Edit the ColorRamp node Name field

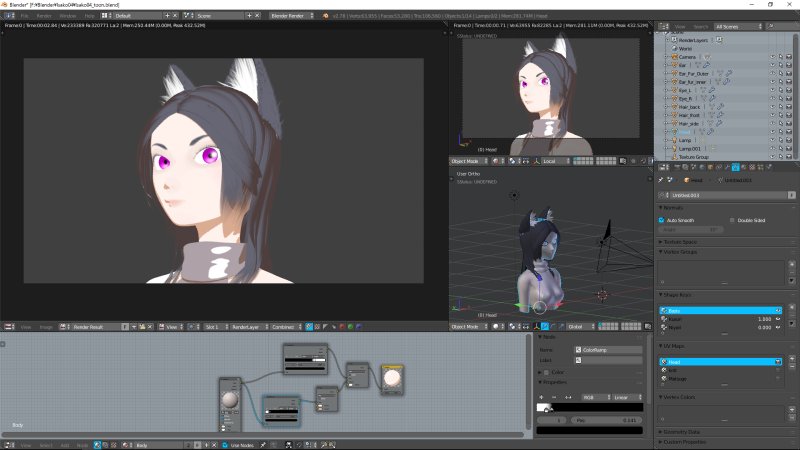click(x=608, y=350)
